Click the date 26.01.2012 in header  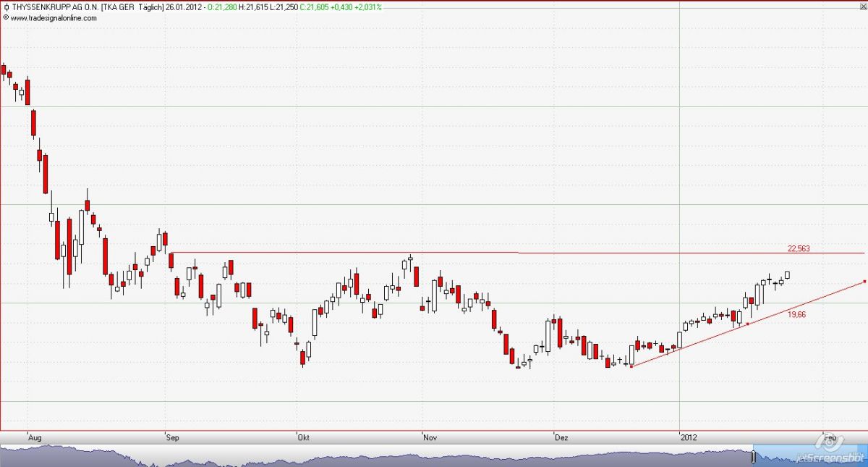(182, 7)
